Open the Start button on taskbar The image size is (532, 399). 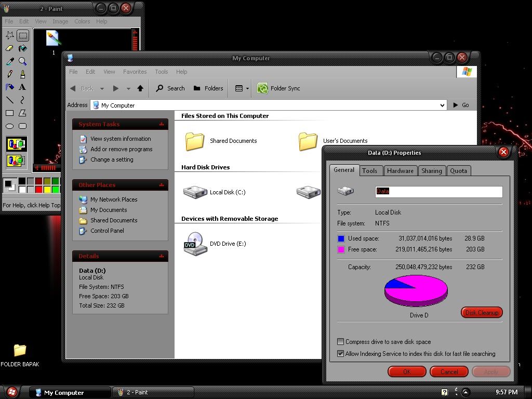click(11, 392)
